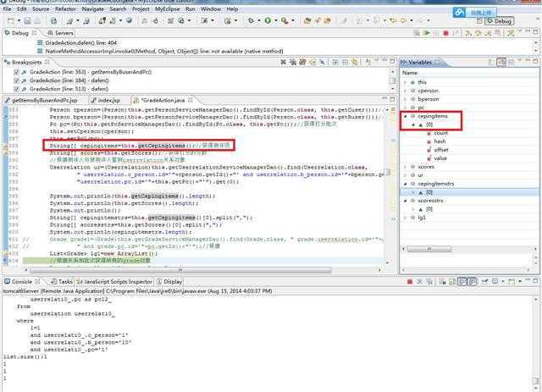
Task: Collapse the cepingitems variable node
Action: 406,116
